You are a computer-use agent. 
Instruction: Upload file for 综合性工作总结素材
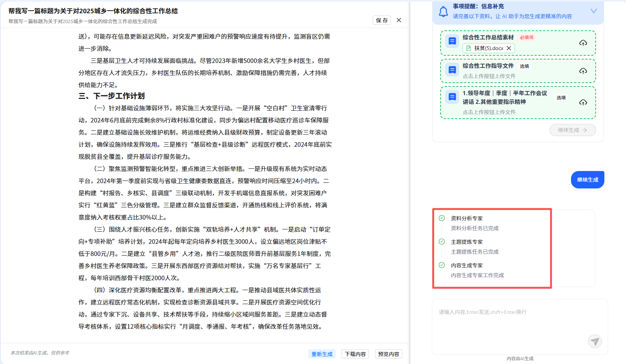point(583,43)
